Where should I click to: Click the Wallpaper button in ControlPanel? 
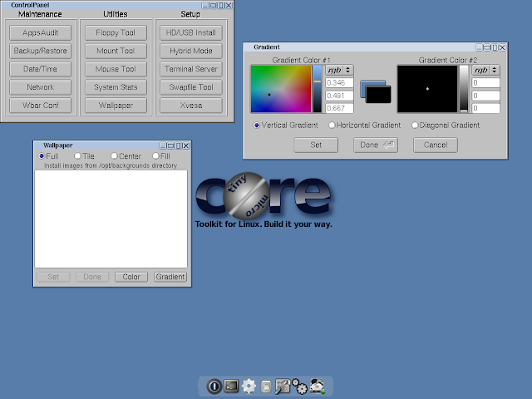click(x=116, y=106)
